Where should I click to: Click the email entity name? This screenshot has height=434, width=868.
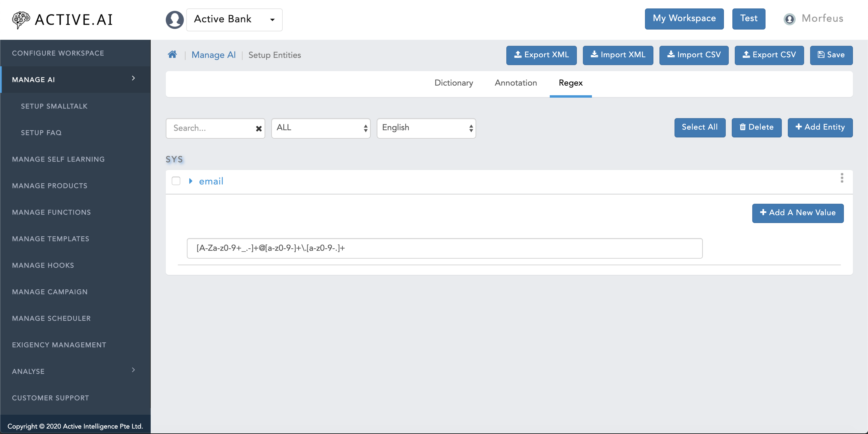coord(211,181)
